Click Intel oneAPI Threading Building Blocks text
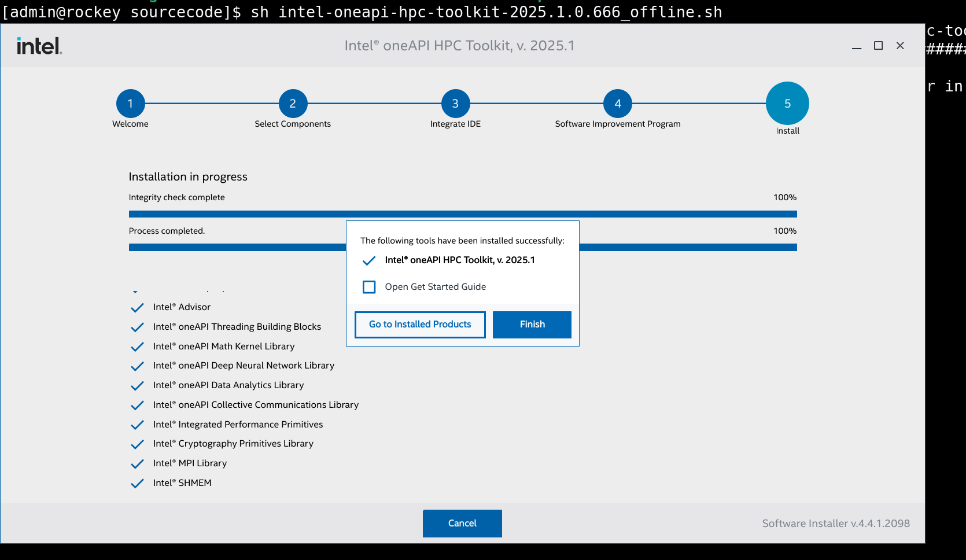The width and height of the screenshot is (966, 560). [x=237, y=327]
